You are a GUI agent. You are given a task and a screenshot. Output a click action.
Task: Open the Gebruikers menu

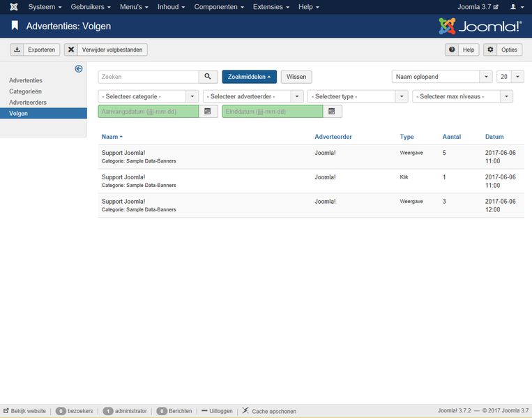click(91, 7)
